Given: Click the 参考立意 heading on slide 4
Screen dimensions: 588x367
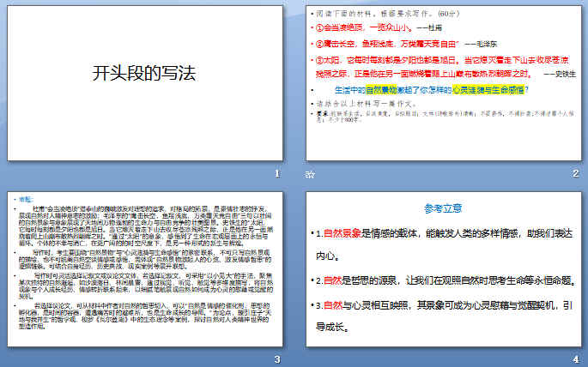Looking at the screenshot, I should tap(444, 208).
